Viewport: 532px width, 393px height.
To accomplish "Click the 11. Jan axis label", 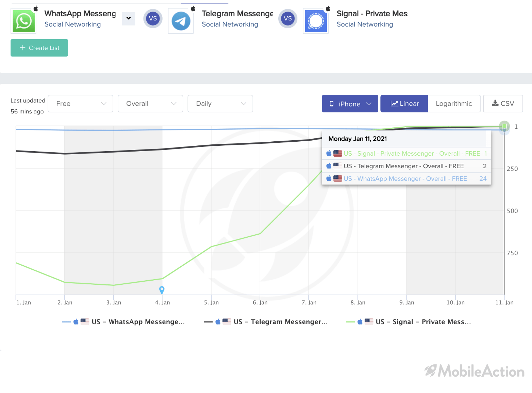I will coord(504,302).
